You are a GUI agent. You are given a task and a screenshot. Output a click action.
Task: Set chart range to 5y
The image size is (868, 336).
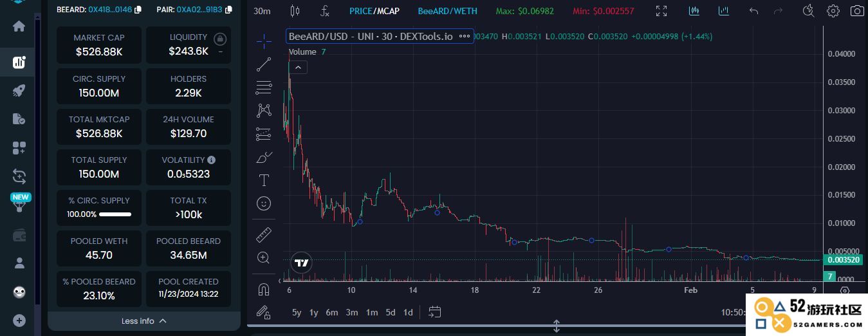coord(297,312)
